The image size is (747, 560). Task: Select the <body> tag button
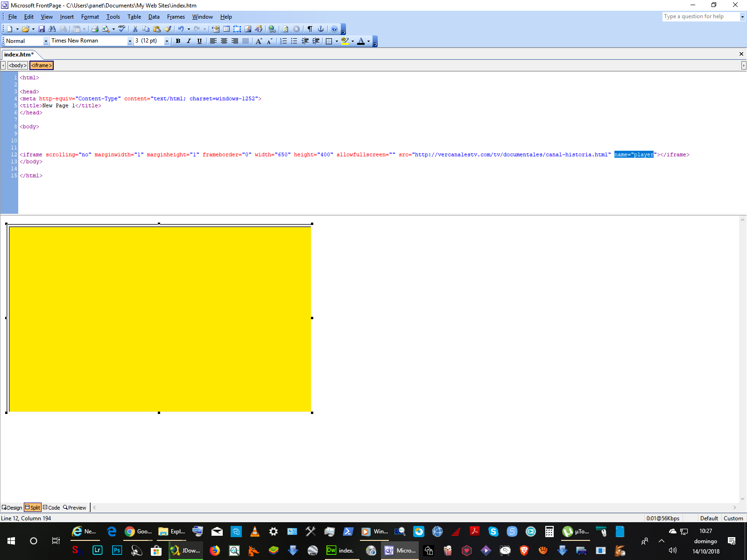pyautogui.click(x=18, y=65)
